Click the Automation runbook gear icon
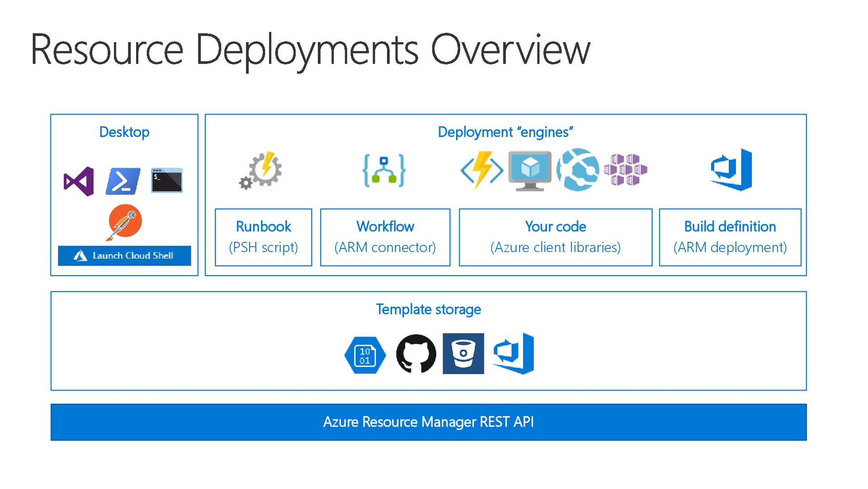Image resolution: width=868 pixels, height=489 pixels. pos(262,170)
